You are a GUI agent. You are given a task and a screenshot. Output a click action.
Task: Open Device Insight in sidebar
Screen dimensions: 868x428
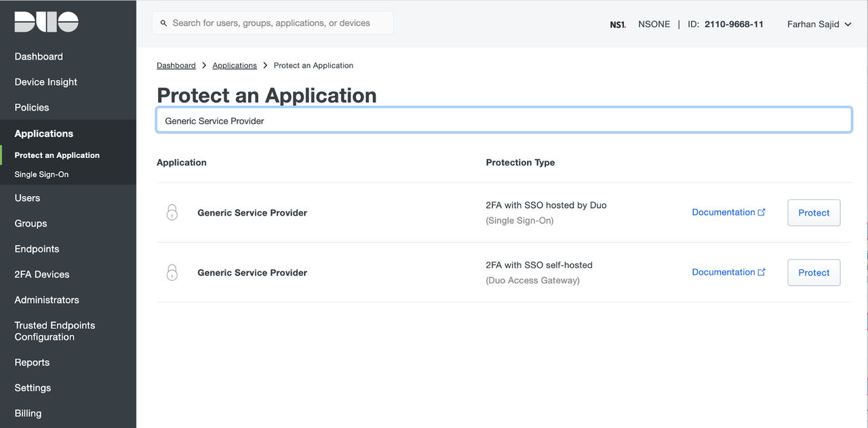tap(46, 82)
